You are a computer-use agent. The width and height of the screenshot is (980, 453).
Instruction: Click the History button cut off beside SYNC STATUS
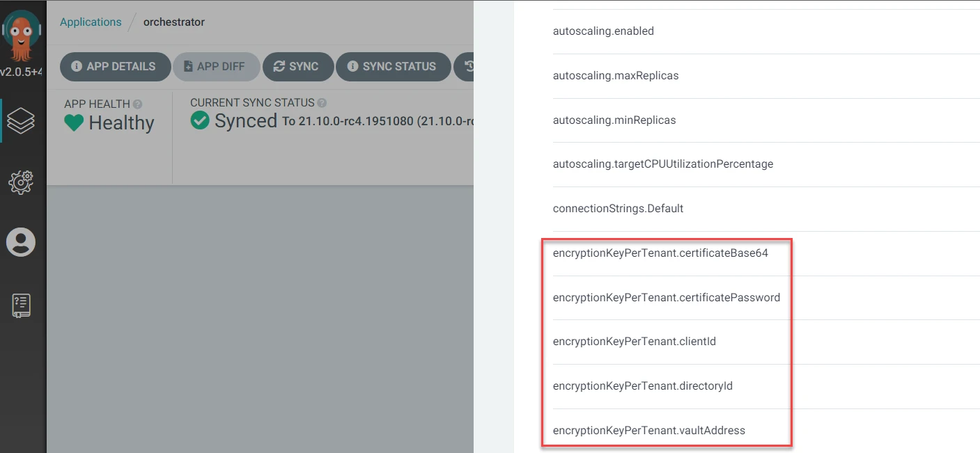464,67
